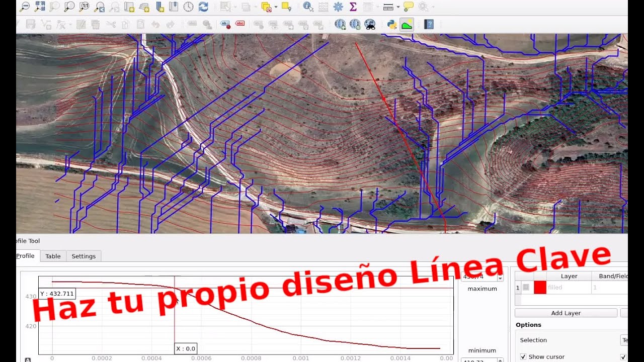Screen dimensions: 644x362
Task: Toggle the Show cursor checkbox
Action: pyautogui.click(x=523, y=357)
